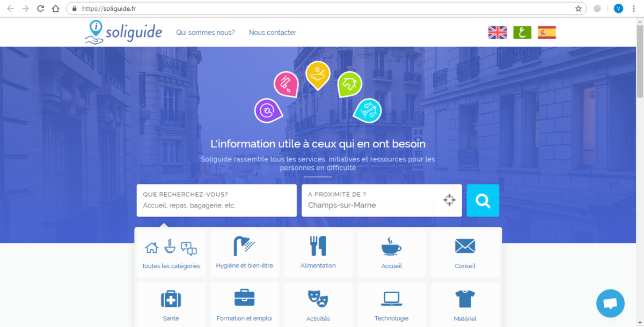Select Activités category
This screenshot has width=644, height=327.
[318, 304]
